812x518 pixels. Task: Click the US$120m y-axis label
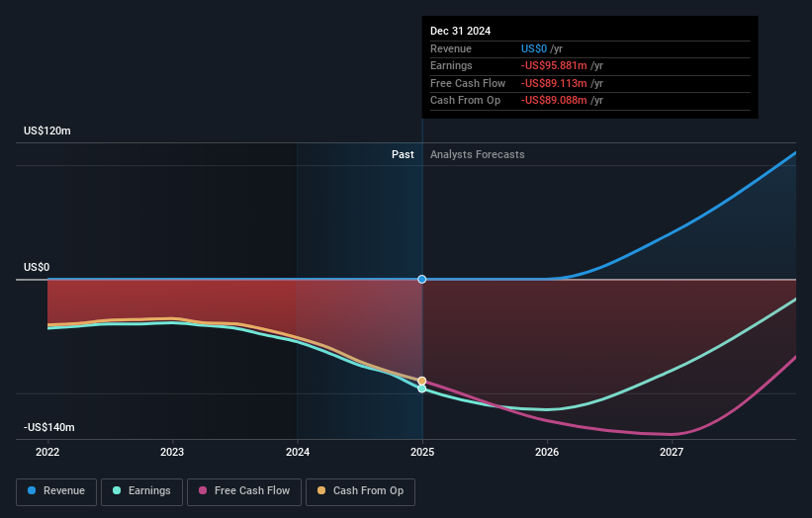[47, 130]
